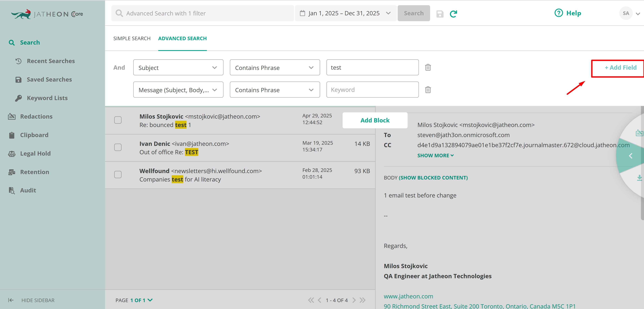Image resolution: width=644 pixels, height=309 pixels.
Task: Open Audit in the sidebar
Action: [x=28, y=190]
